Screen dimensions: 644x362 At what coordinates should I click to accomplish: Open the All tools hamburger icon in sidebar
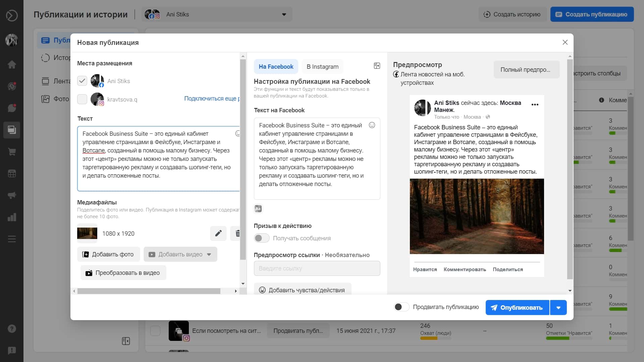click(x=12, y=239)
